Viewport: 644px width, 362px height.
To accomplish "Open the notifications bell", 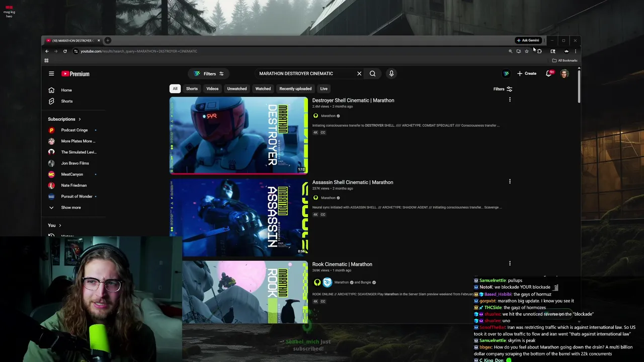I will (x=549, y=73).
